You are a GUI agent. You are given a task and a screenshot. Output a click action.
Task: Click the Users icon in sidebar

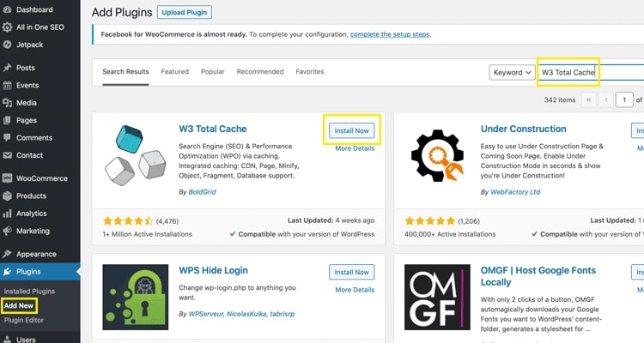click(7, 340)
